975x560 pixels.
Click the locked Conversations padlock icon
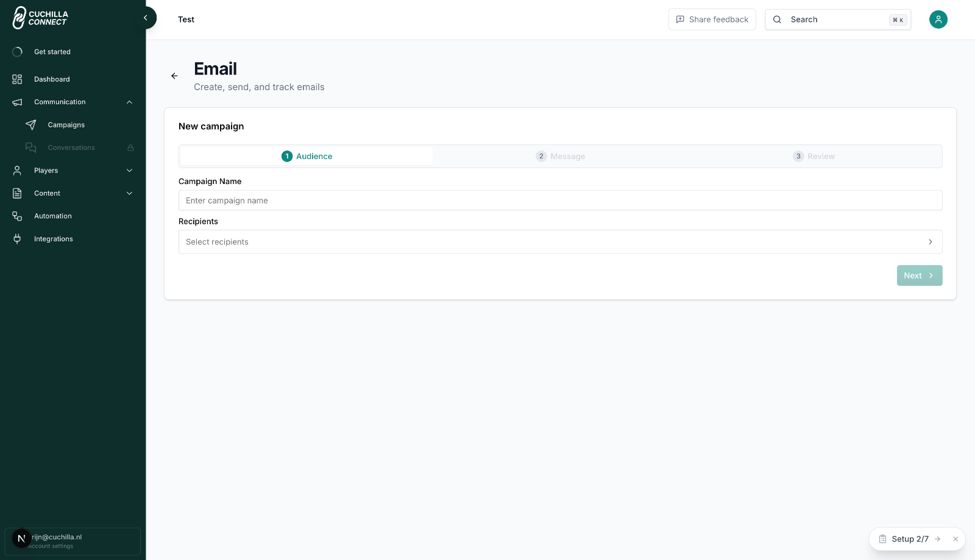(x=130, y=148)
